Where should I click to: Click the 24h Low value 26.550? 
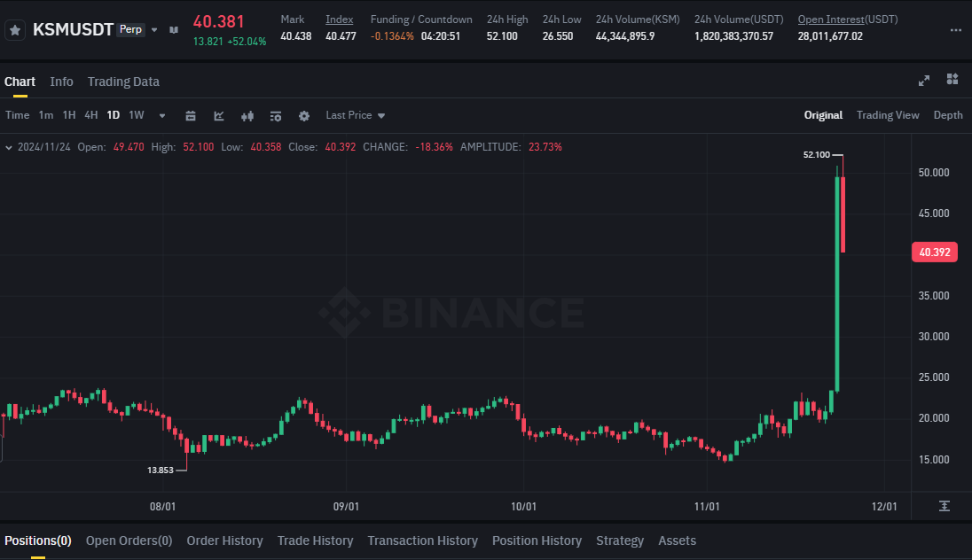[x=557, y=36]
